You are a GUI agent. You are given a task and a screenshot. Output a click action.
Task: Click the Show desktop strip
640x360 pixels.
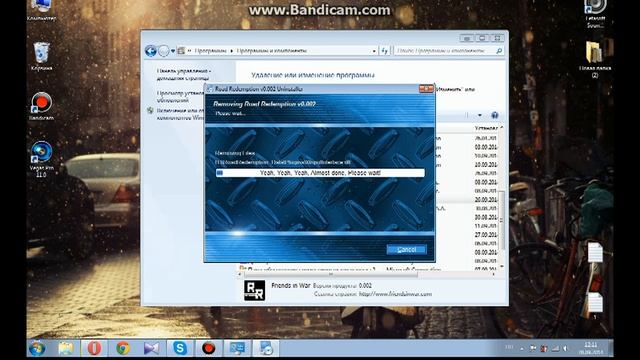point(611,348)
